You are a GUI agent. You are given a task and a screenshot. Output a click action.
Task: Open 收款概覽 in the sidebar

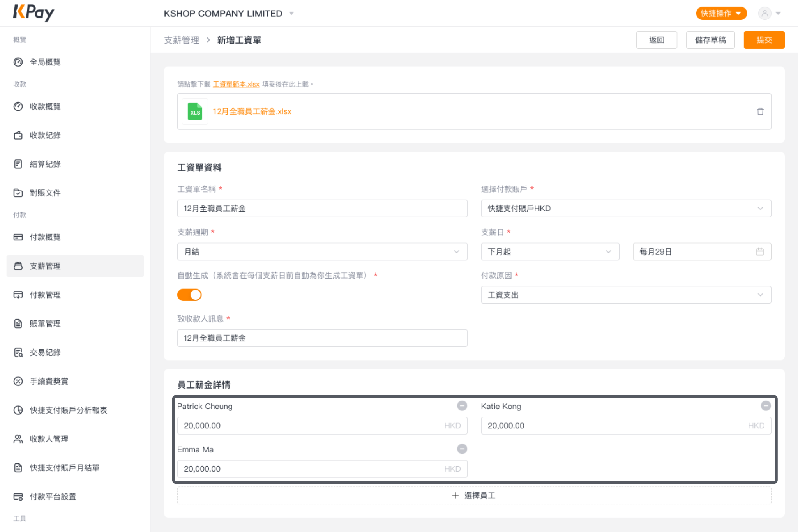point(75,106)
